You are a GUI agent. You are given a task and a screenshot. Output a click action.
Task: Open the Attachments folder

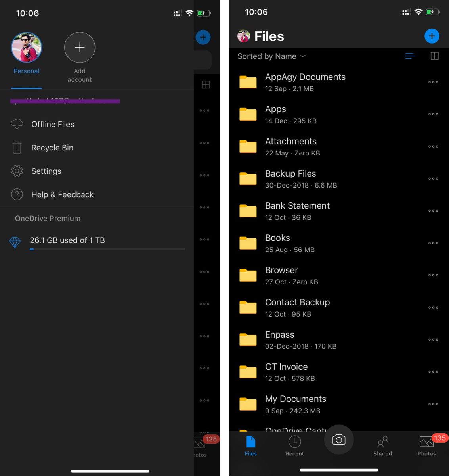[339, 146]
